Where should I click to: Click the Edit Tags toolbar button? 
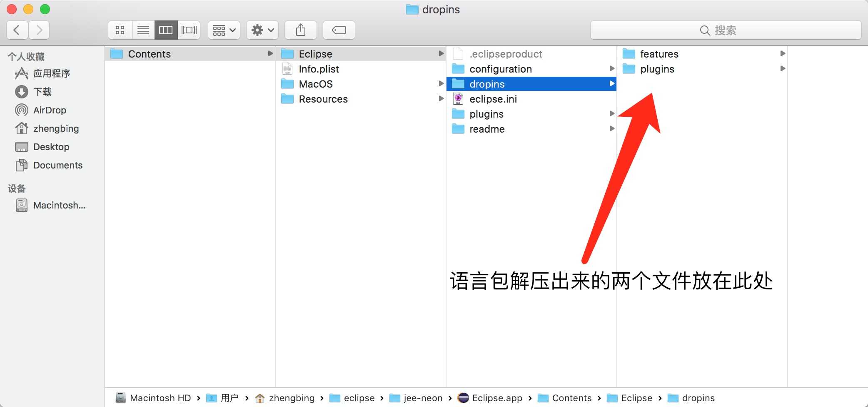pyautogui.click(x=339, y=30)
